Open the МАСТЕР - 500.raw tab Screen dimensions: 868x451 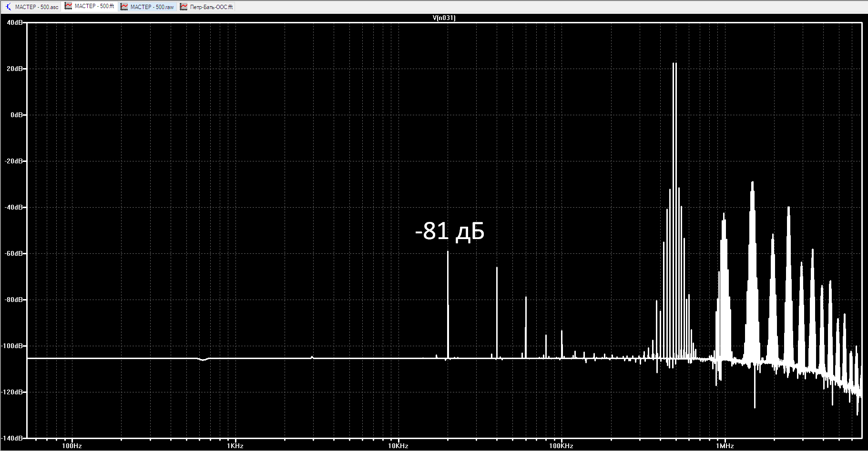coord(152,7)
